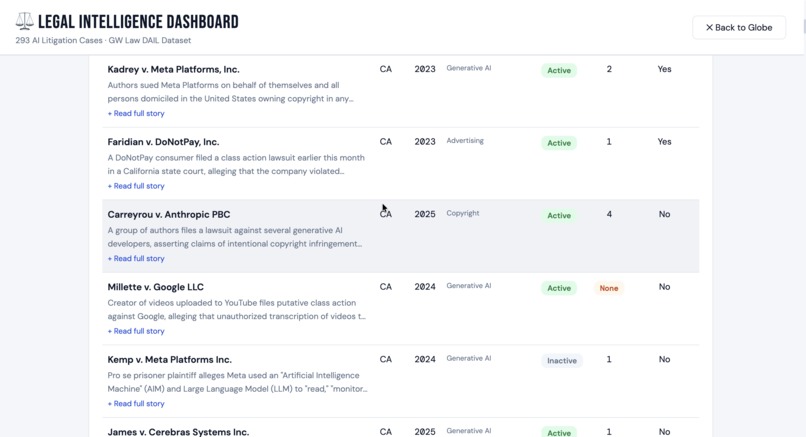Click the Copyright tag in Carreyrou row
The height and width of the screenshot is (437, 806).
click(463, 213)
